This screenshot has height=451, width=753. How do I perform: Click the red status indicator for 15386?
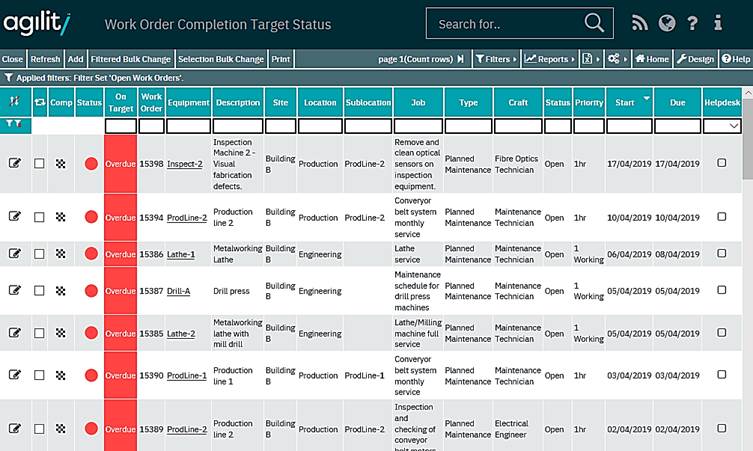[90, 254]
